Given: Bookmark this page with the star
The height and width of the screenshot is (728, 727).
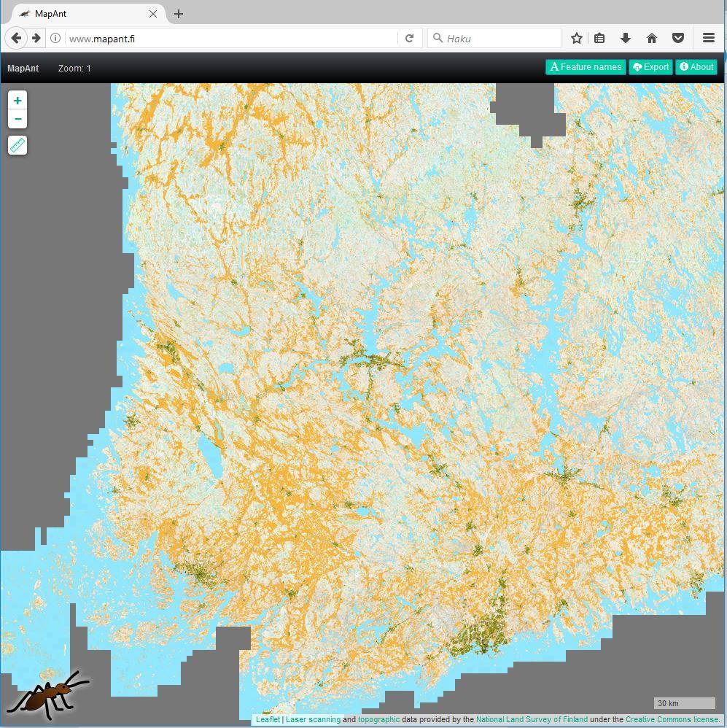Looking at the screenshot, I should click(577, 38).
